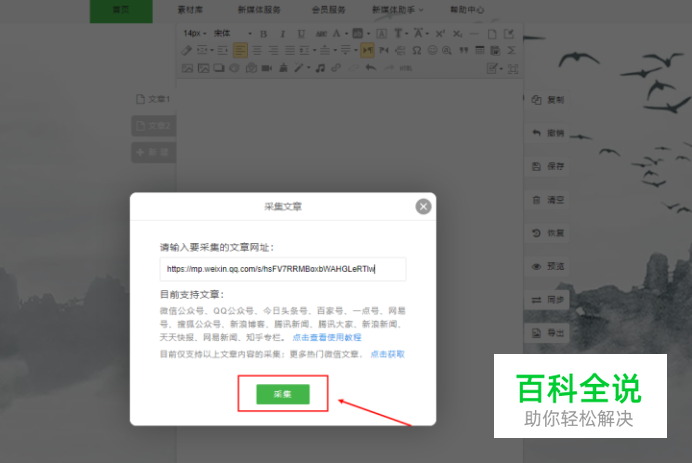The height and width of the screenshot is (463, 692).
Task: Click the green 采集 button in dialog
Action: (283, 394)
